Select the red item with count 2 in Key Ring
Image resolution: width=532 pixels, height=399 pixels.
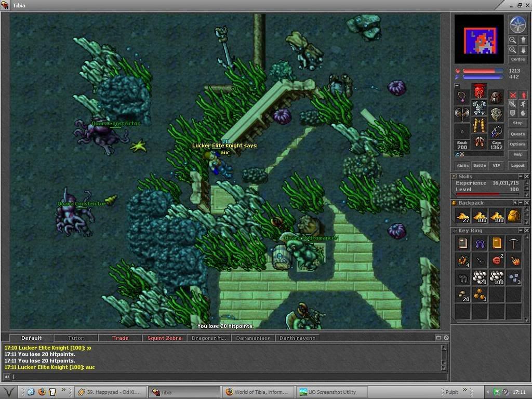pyautogui.click(x=496, y=261)
